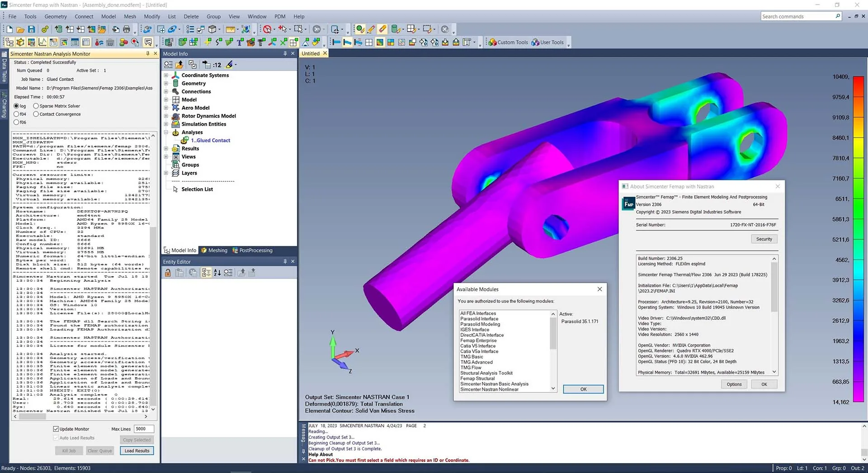Open Custom Tools in the toolbar
The image size is (868, 473).
pos(508,43)
